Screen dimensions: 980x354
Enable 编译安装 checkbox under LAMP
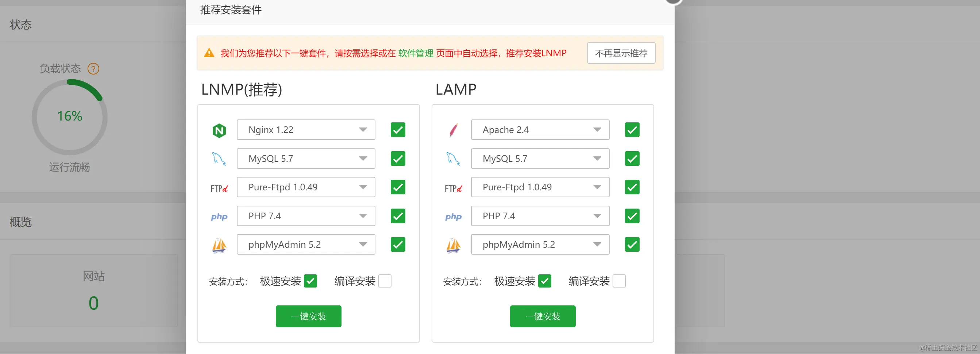[x=620, y=281]
